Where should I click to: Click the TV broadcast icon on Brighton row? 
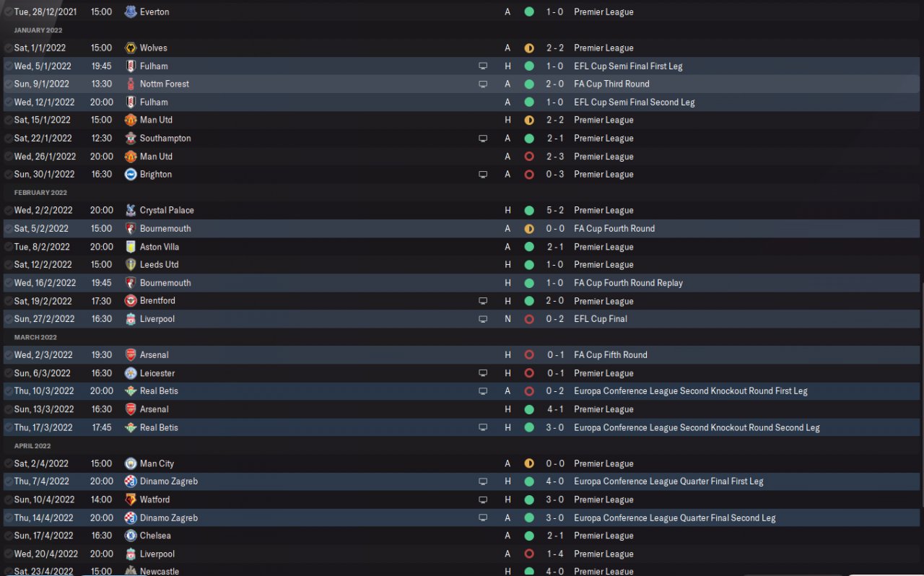pyautogui.click(x=483, y=174)
